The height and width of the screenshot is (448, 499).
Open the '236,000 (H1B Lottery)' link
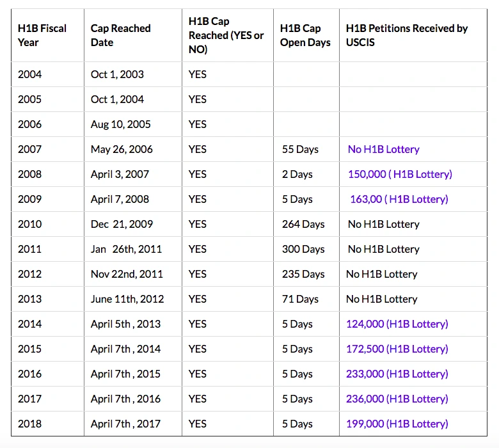point(397,399)
